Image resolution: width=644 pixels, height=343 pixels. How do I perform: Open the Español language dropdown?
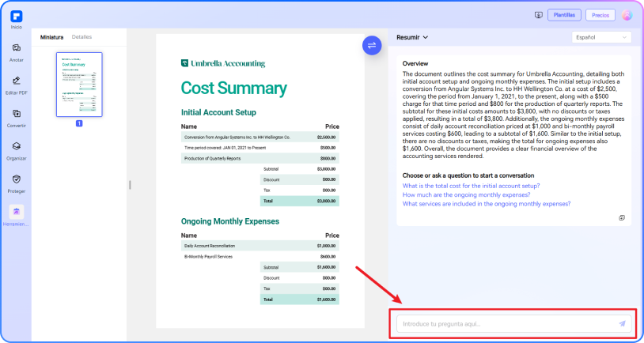tap(601, 37)
